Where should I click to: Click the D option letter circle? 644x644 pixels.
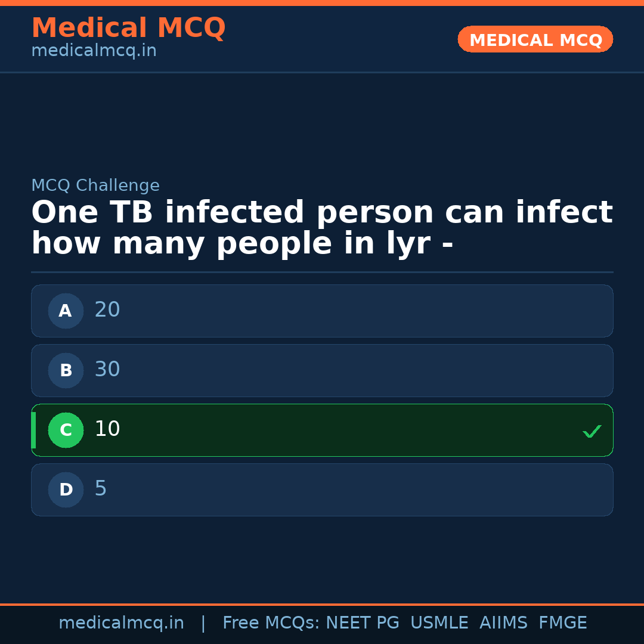pos(66,490)
